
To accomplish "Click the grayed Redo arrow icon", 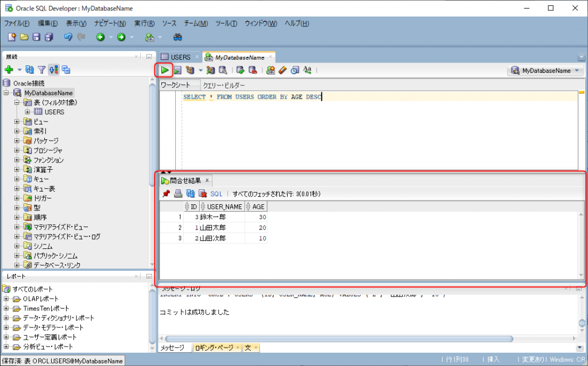I will pos(80,37).
